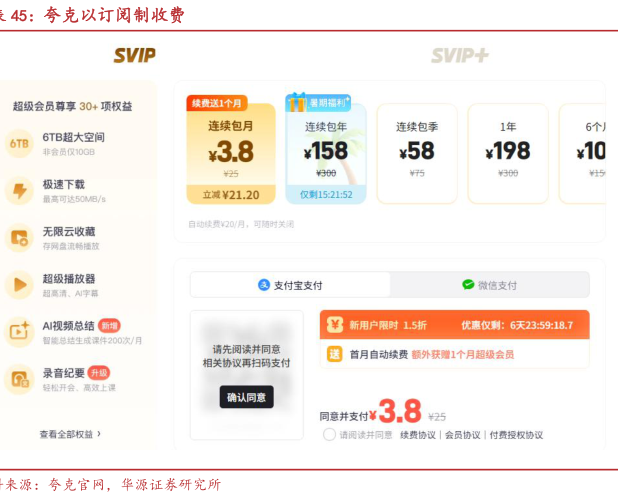The image size is (618, 495).
Task: Click the unlimited cloud collection folder icon
Action: click(19, 237)
